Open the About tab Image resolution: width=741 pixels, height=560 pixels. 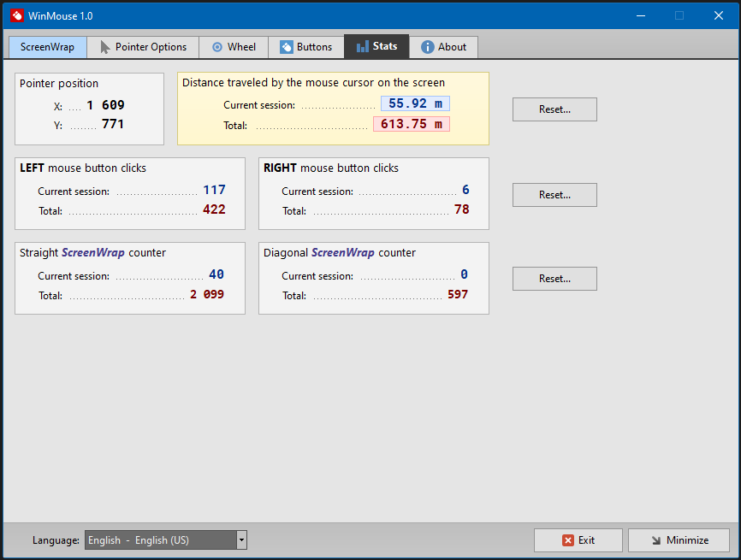[443, 47]
